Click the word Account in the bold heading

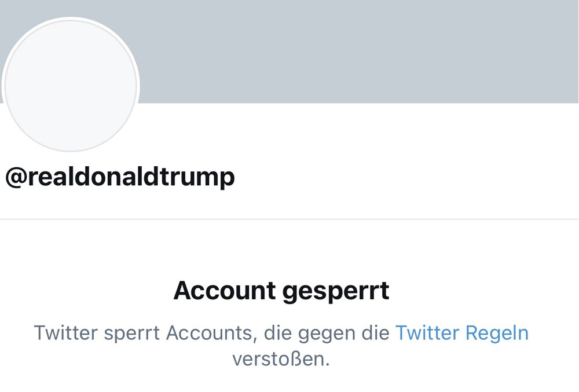pyautogui.click(x=225, y=290)
